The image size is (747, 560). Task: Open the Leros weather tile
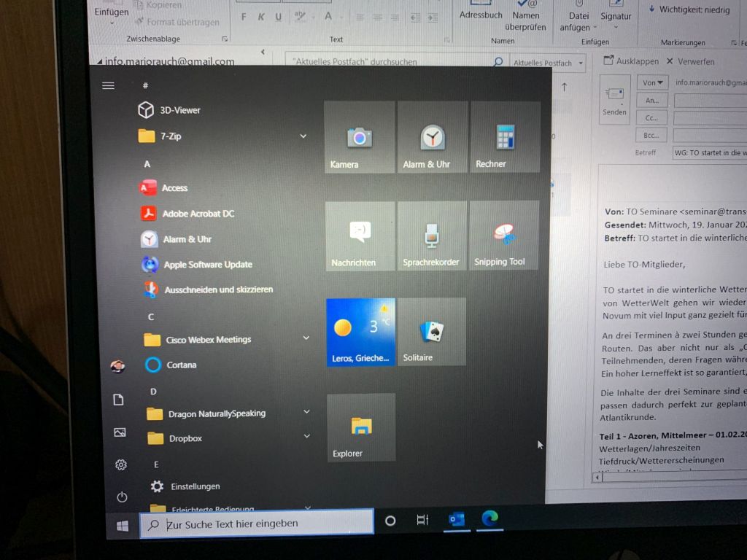pyautogui.click(x=360, y=332)
